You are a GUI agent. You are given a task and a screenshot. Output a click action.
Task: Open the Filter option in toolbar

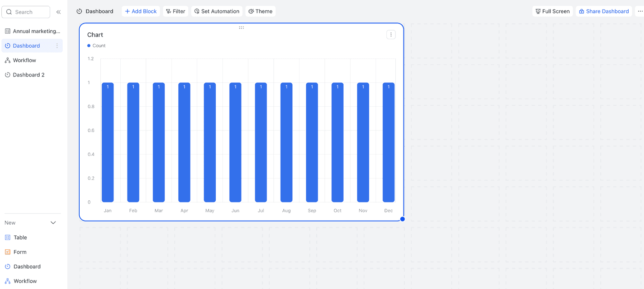176,11
